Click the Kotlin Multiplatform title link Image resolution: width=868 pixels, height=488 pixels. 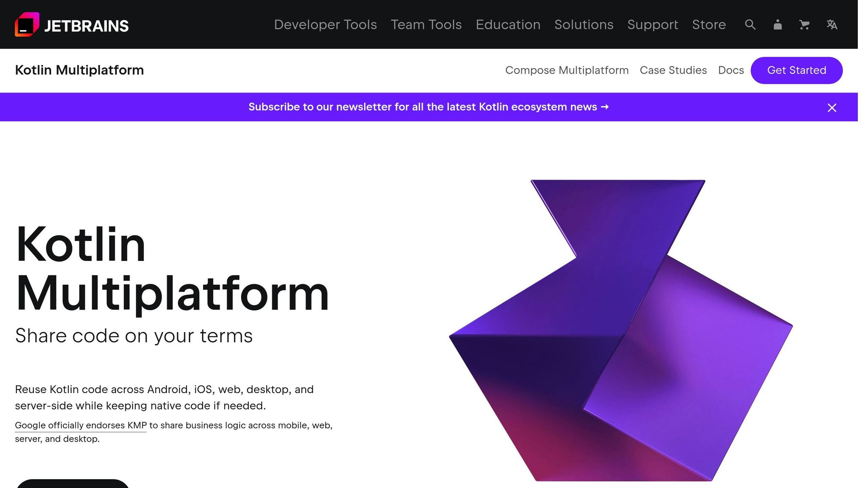[79, 70]
